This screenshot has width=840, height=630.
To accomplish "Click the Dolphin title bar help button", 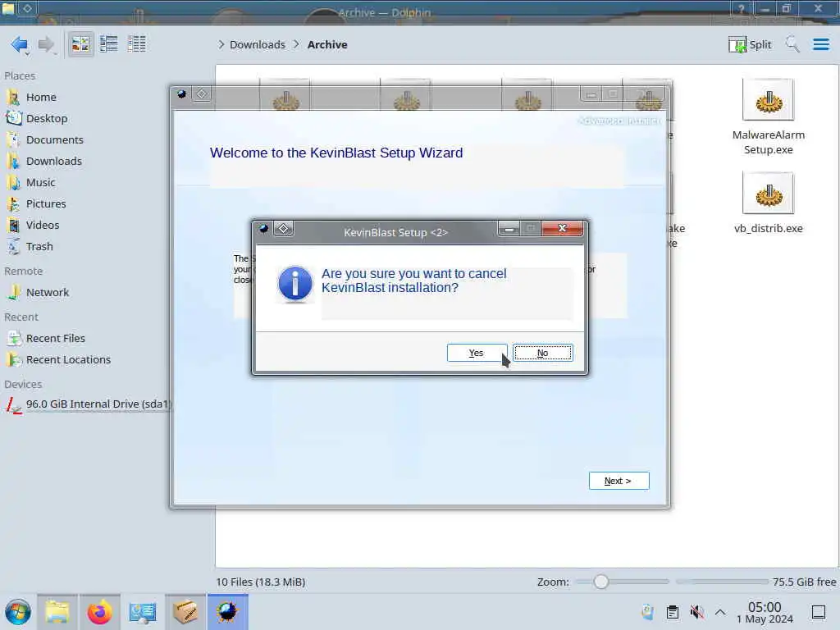I will 741,9.
